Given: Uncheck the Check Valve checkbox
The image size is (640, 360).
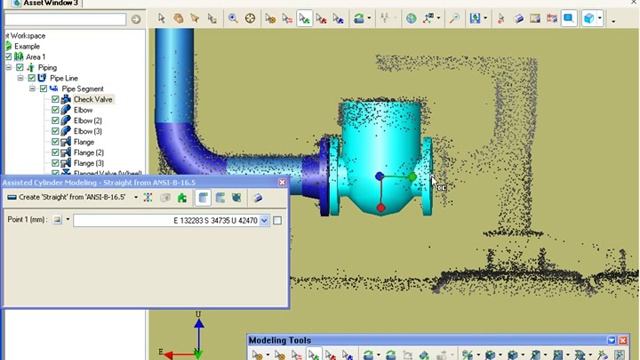Looking at the screenshot, I should click(55, 99).
